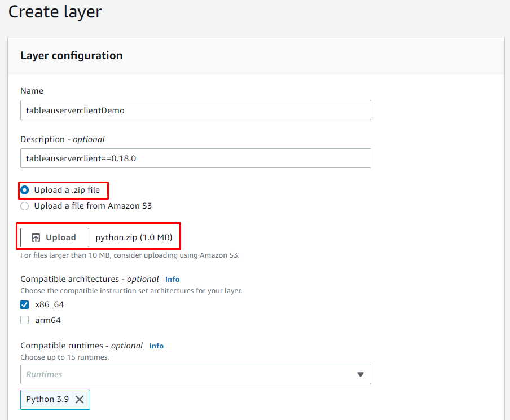The width and height of the screenshot is (510, 420).
Task: Click the Layer configuration header
Action: tap(72, 56)
